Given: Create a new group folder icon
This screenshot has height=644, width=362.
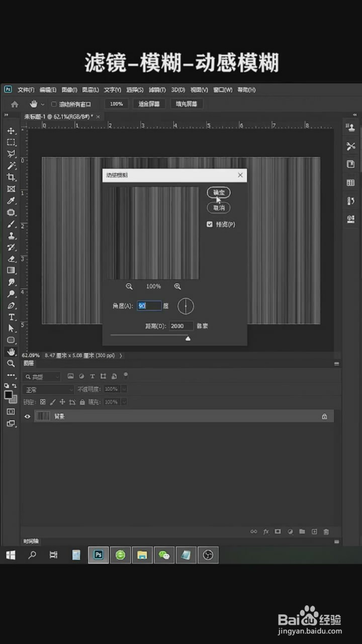Looking at the screenshot, I should (x=302, y=532).
